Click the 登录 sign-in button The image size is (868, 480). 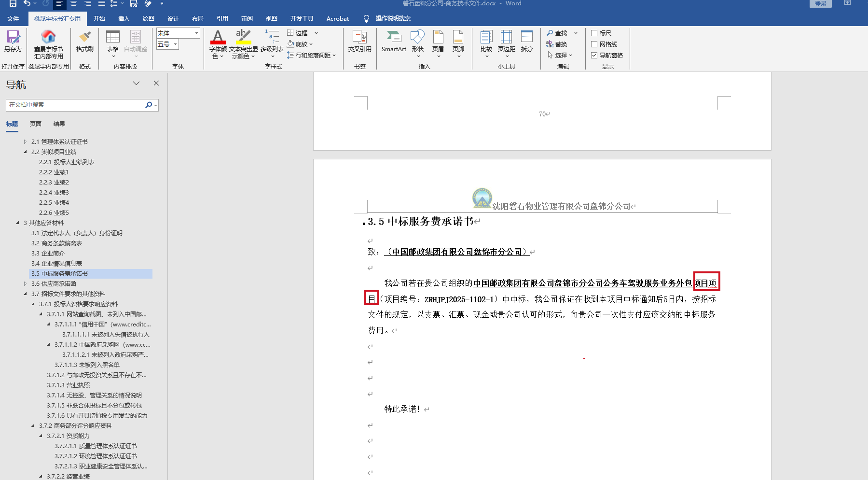[821, 3]
